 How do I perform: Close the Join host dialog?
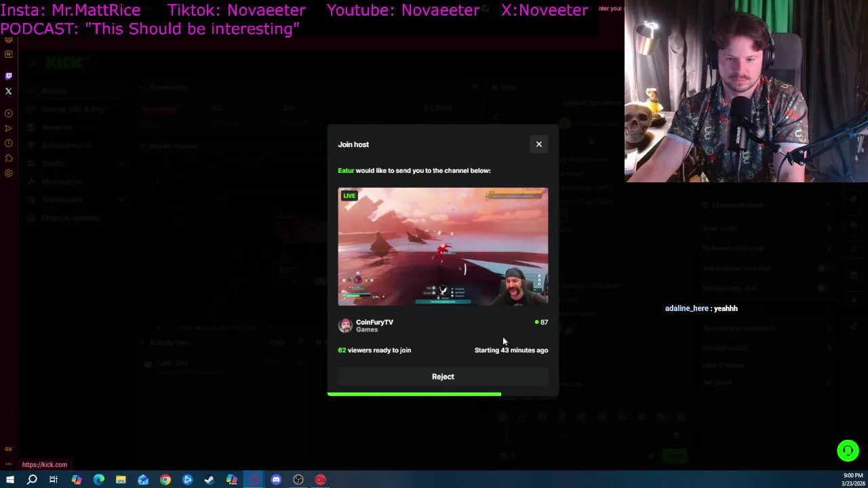tap(539, 144)
